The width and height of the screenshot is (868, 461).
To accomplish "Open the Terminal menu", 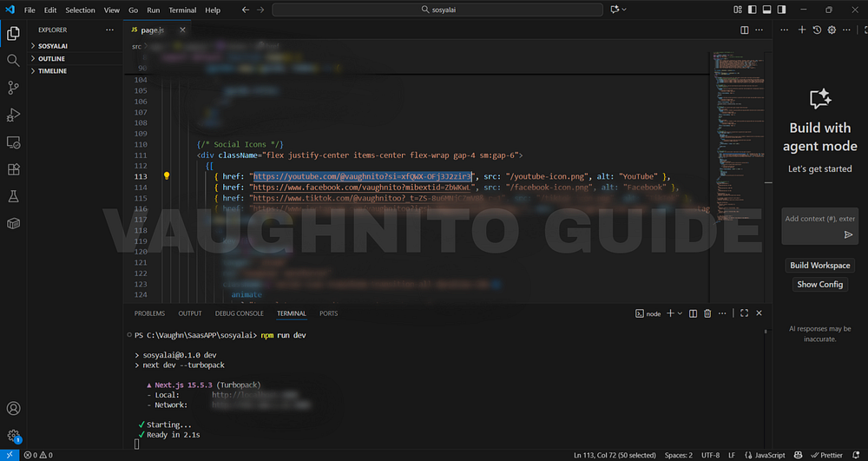I will 182,10.
